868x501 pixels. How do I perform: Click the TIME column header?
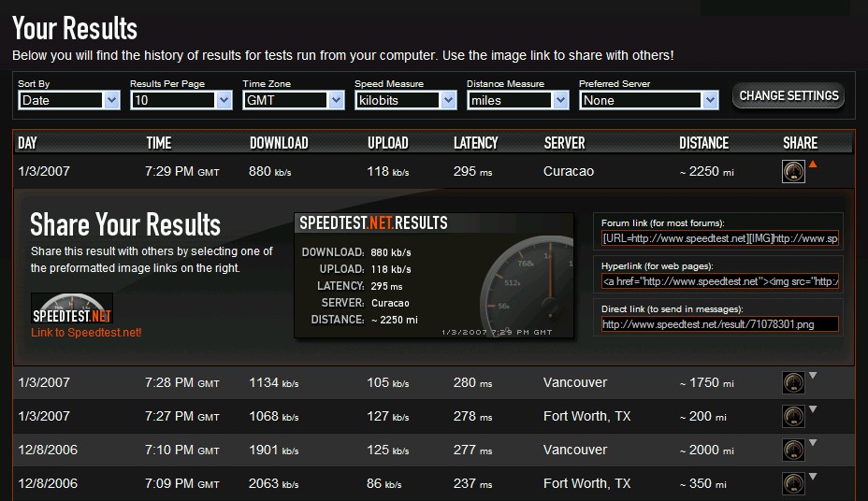pyautogui.click(x=159, y=143)
